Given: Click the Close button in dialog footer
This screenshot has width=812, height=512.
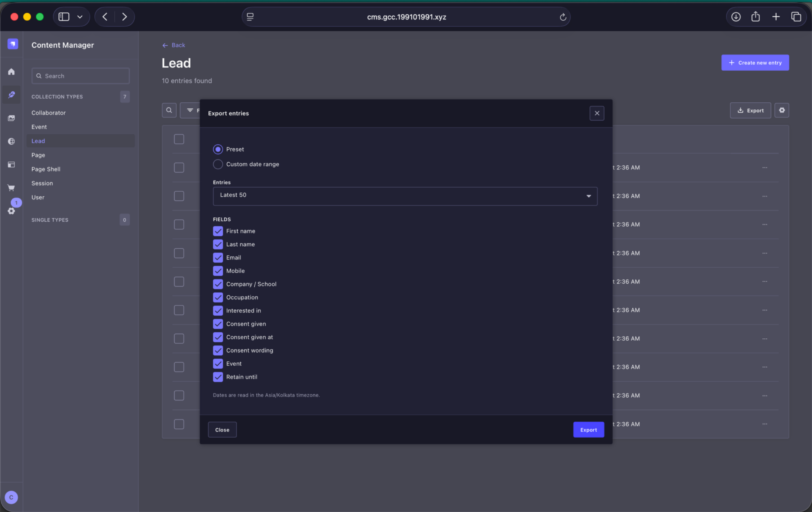Looking at the screenshot, I should [x=222, y=430].
